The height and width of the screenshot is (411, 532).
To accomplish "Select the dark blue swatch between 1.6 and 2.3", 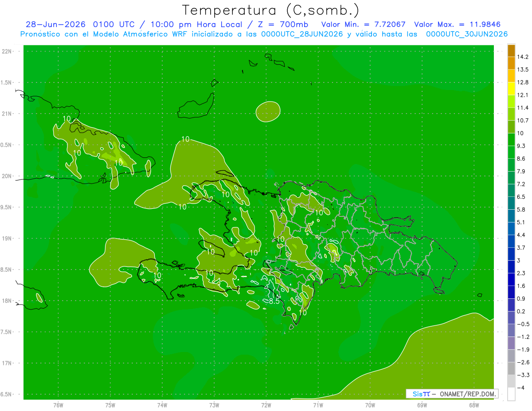I will tap(511, 280).
